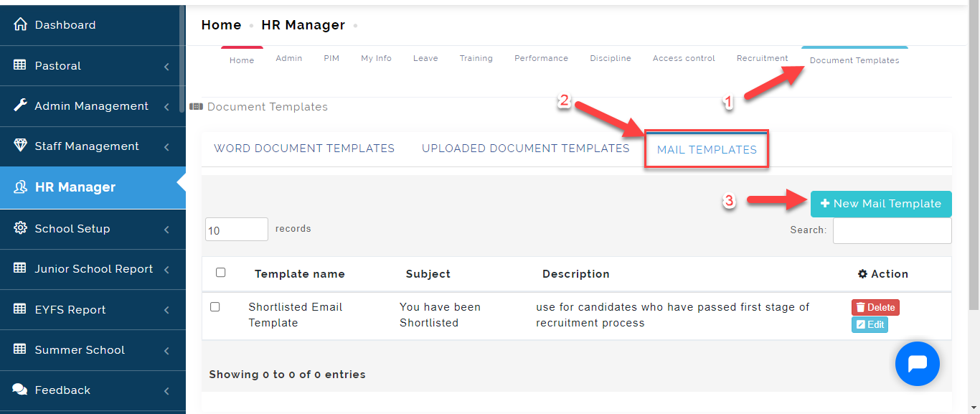Expand the Admin Management chevron
980x414 pixels.
(x=166, y=107)
